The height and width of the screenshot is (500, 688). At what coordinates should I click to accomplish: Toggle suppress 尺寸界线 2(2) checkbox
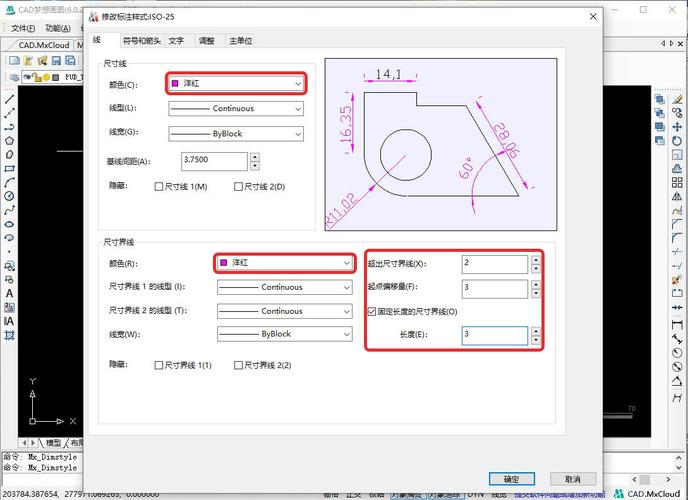238,365
